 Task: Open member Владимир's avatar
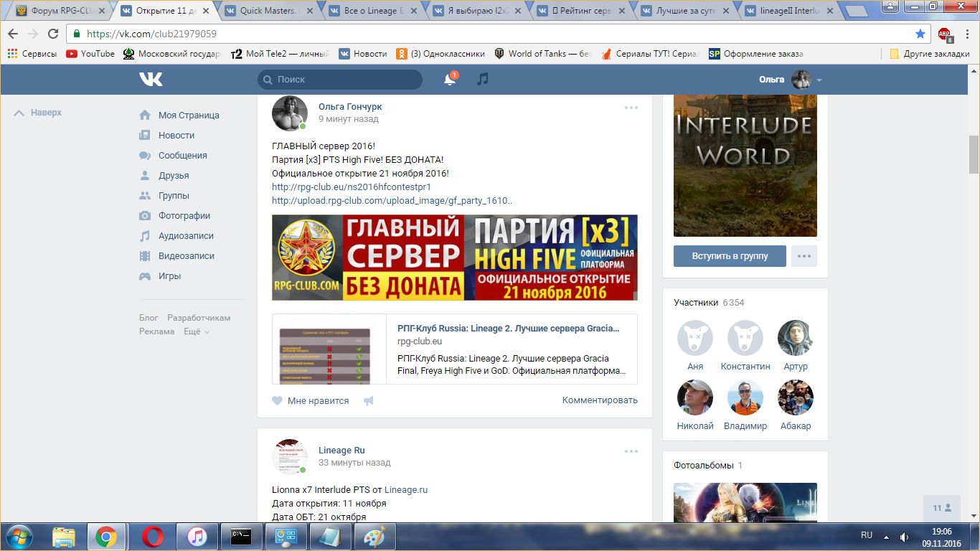(745, 397)
